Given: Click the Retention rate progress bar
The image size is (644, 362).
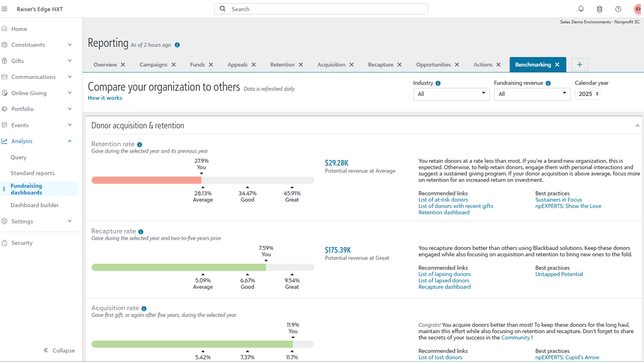Looking at the screenshot, I should pyautogui.click(x=202, y=180).
